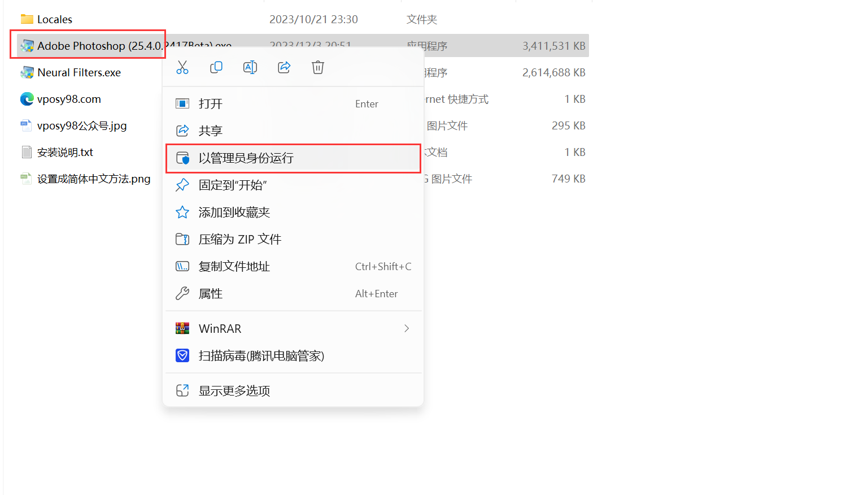Image resolution: width=868 pixels, height=495 pixels.
Task: Select 扫描病毒(腾讯电脑管家) option
Action: (x=261, y=356)
